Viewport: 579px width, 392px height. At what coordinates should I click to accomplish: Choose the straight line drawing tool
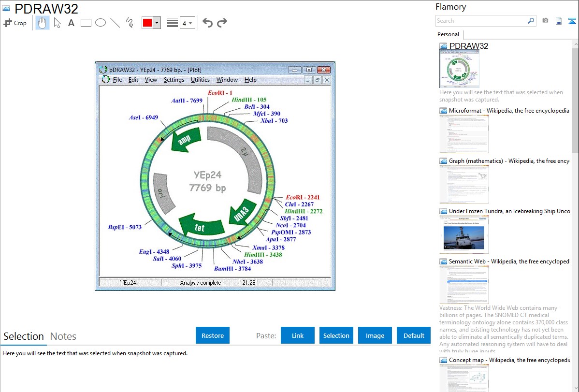[115, 23]
